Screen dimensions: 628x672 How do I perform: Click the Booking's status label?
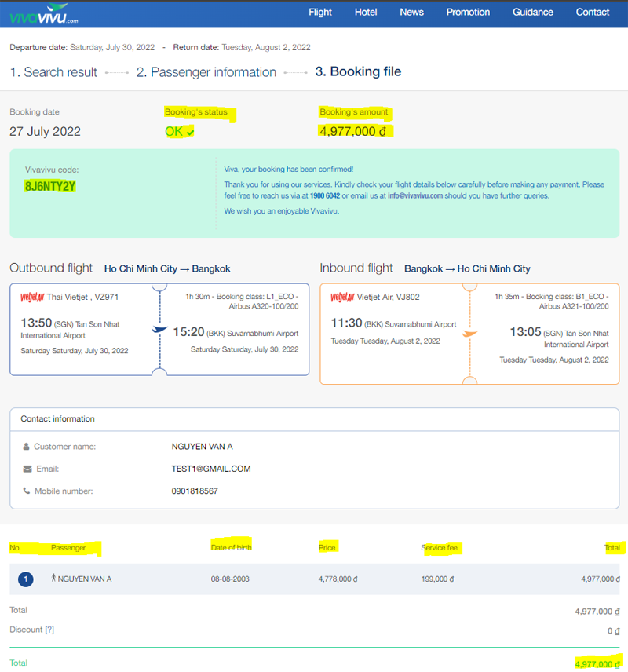[196, 111]
